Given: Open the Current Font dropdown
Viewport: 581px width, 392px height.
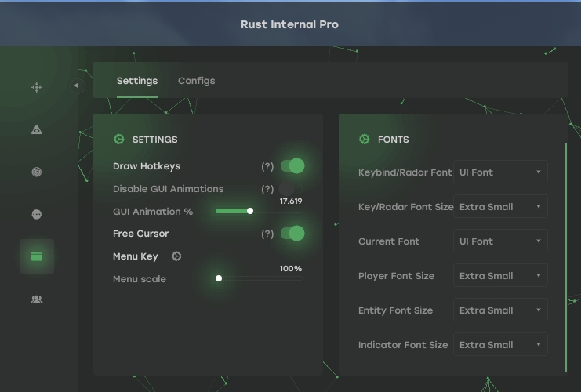Looking at the screenshot, I should pyautogui.click(x=500, y=241).
